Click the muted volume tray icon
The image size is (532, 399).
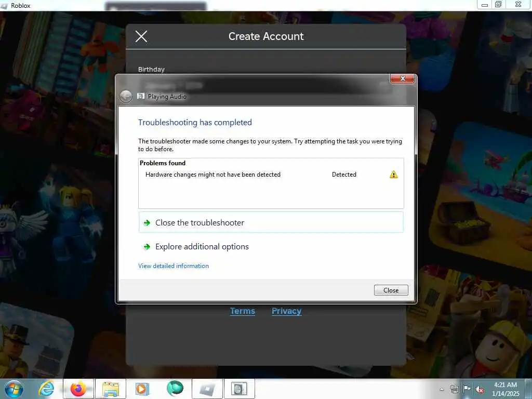click(x=480, y=389)
